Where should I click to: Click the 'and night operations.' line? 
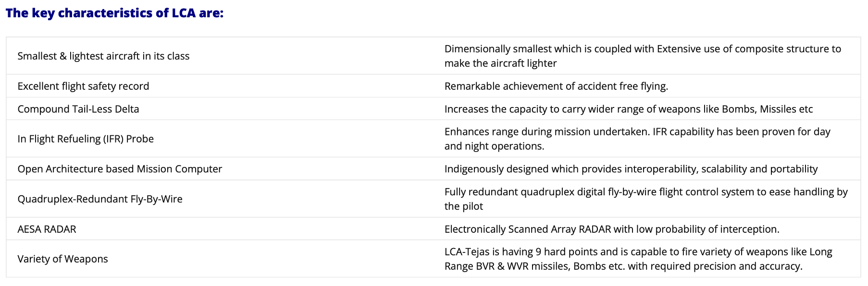(x=494, y=146)
